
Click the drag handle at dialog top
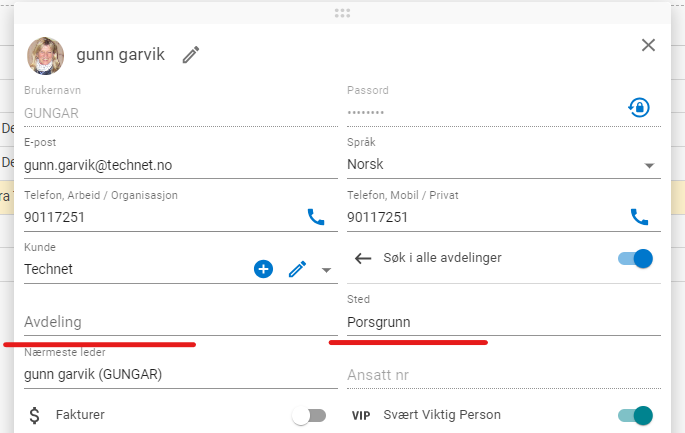tap(343, 13)
